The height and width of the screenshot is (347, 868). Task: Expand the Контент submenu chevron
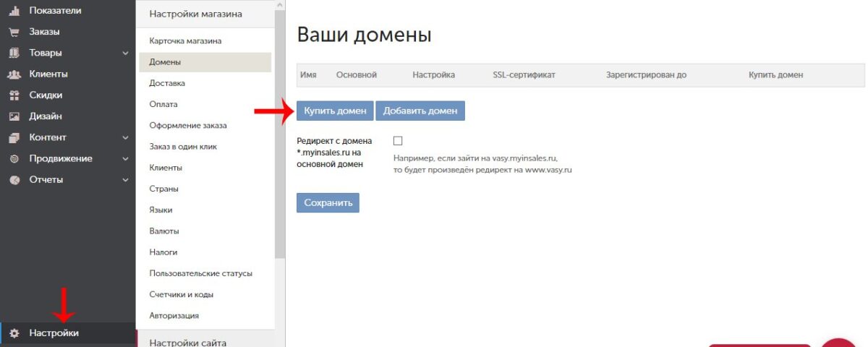pyautogui.click(x=125, y=137)
